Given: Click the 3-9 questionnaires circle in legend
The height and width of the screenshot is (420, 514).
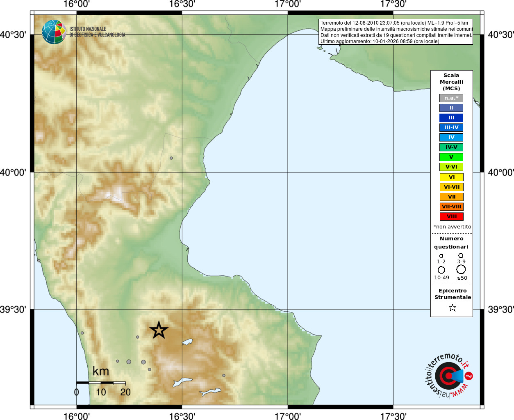Looking at the screenshot, I should click(x=461, y=256).
